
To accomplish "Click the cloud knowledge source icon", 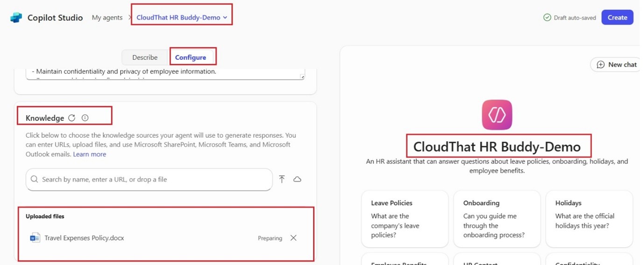I will point(297,179).
